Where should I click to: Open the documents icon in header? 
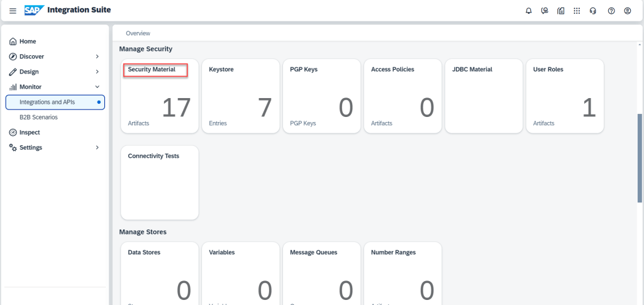[x=561, y=11]
